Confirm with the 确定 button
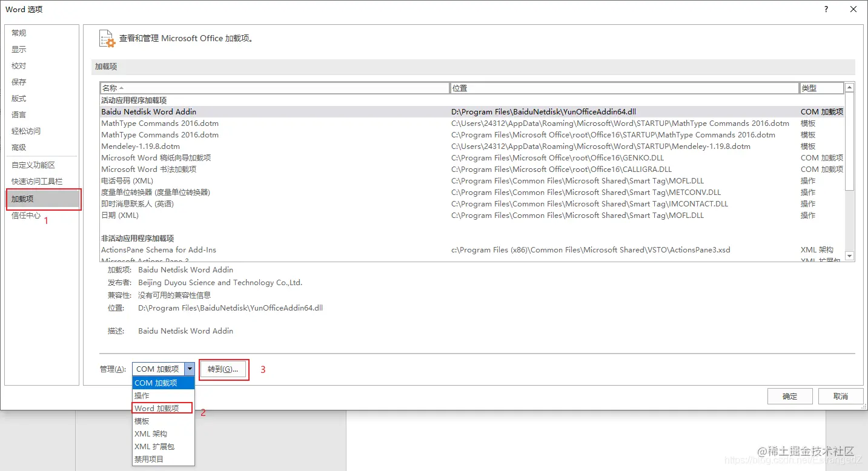Viewport: 868px width, 471px height. point(790,397)
